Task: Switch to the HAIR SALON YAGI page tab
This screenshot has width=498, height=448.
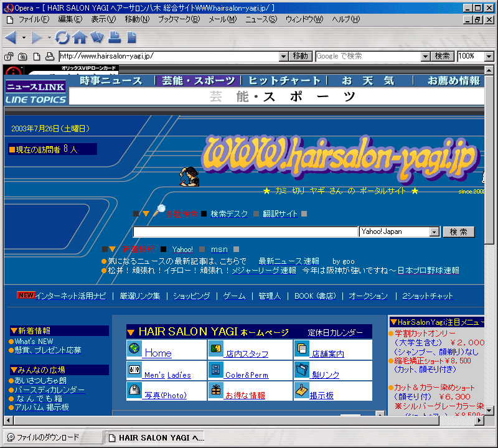Action: [154, 438]
